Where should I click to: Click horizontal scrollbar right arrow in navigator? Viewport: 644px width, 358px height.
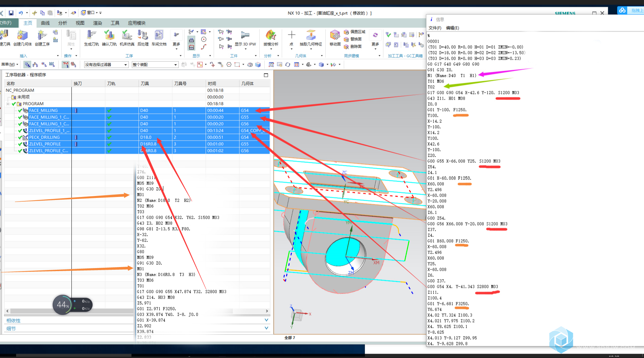(267, 311)
